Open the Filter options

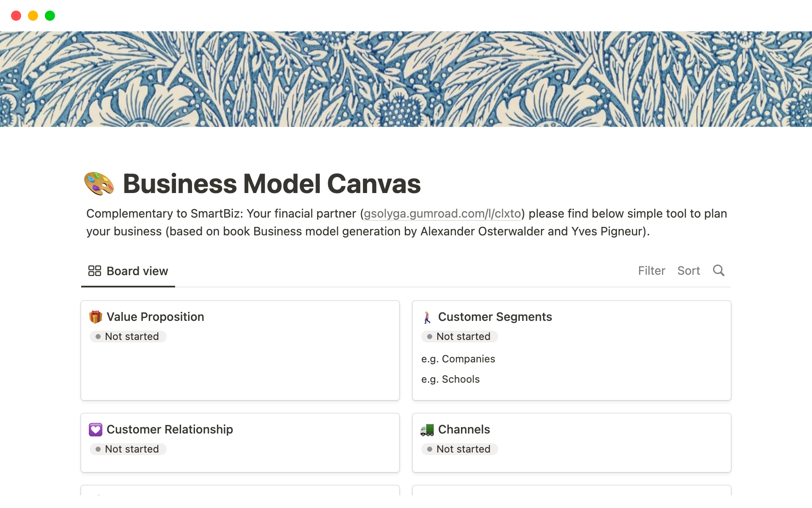point(651,271)
